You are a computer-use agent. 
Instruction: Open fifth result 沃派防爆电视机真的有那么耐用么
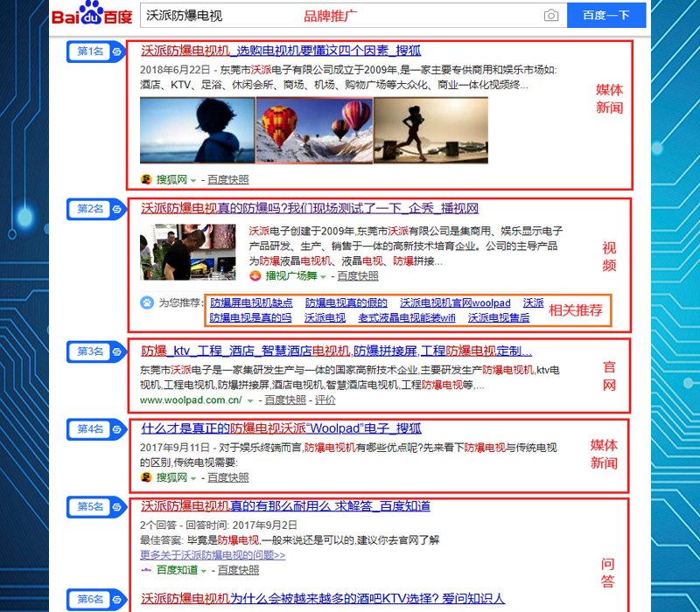click(x=285, y=506)
